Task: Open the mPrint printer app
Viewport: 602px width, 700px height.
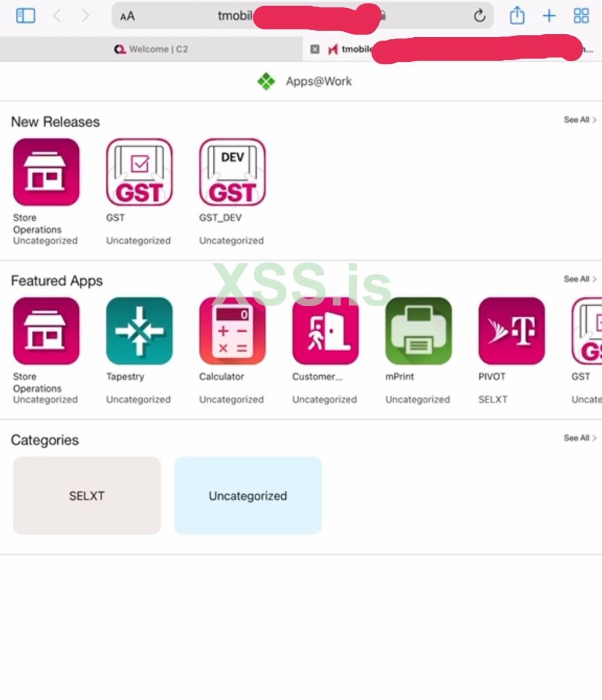Action: [x=418, y=331]
